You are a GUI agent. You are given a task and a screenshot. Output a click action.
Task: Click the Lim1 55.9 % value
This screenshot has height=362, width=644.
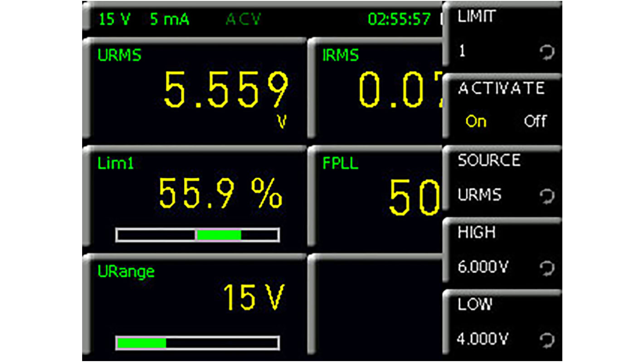click(220, 193)
